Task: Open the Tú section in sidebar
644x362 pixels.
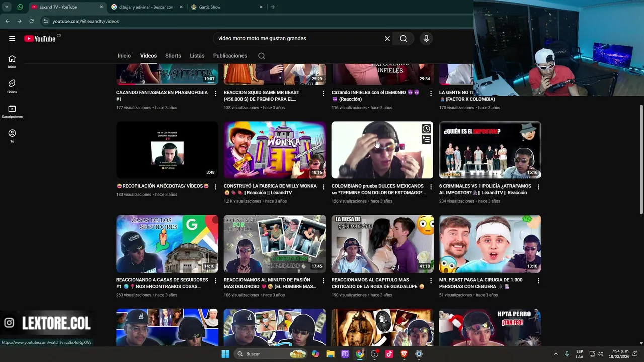Action: (12, 136)
